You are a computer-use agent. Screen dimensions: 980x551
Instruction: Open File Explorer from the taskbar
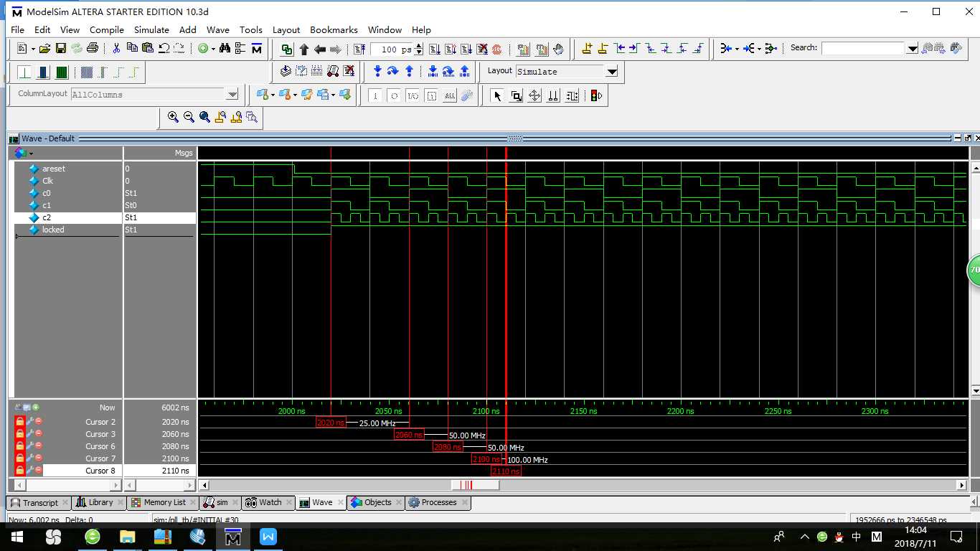point(127,536)
